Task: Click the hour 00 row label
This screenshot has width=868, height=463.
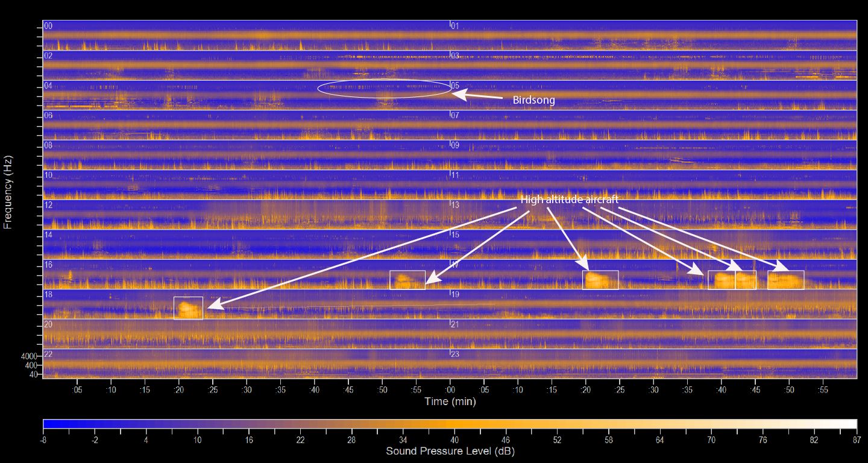Action: (48, 26)
